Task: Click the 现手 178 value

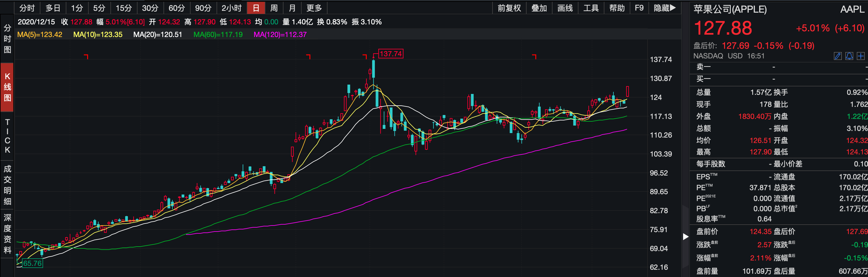Action: click(x=765, y=104)
